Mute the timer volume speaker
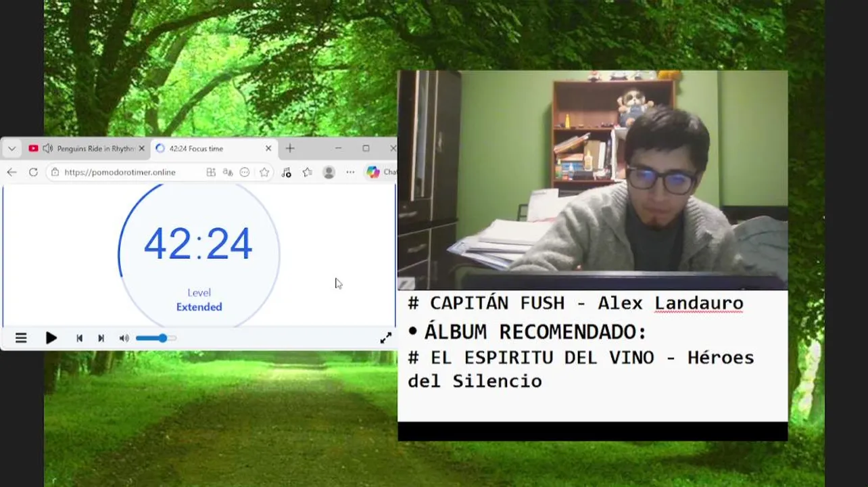868x487 pixels. click(124, 338)
